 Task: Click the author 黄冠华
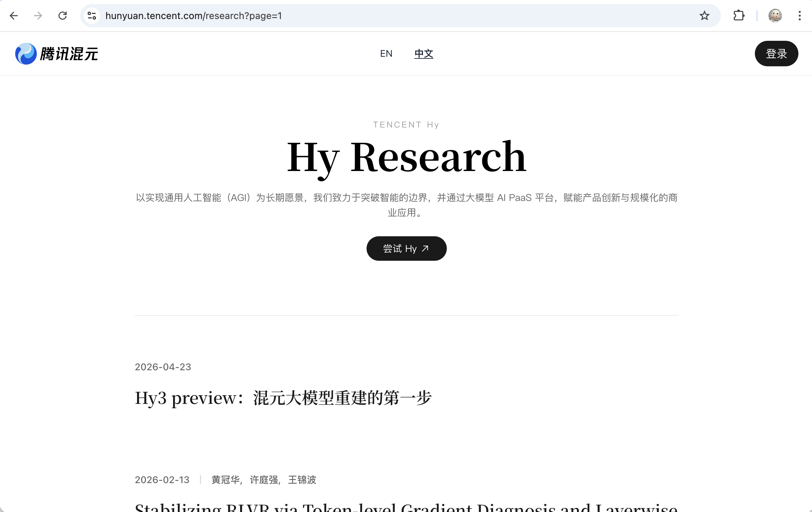[225, 480]
